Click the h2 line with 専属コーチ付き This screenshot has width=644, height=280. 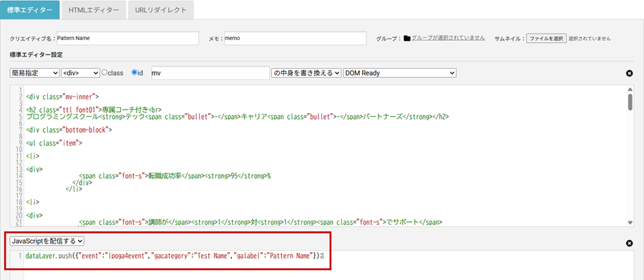pos(93,110)
